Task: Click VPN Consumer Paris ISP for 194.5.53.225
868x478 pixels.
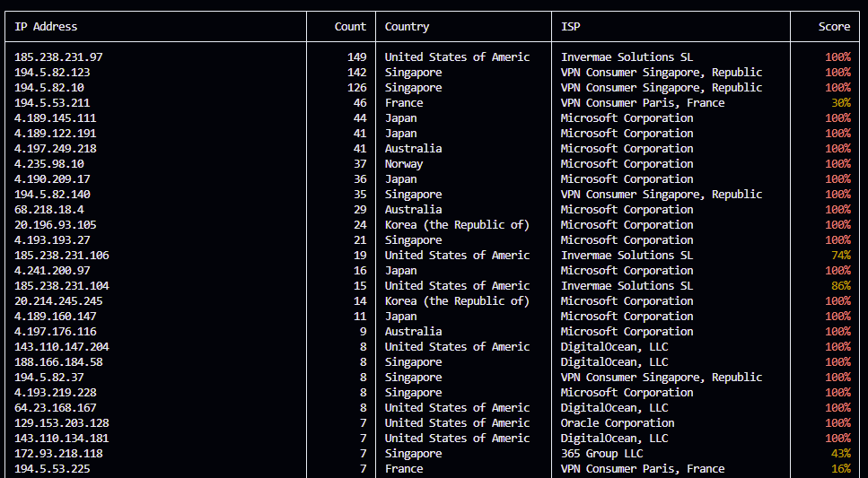Action: (643, 469)
